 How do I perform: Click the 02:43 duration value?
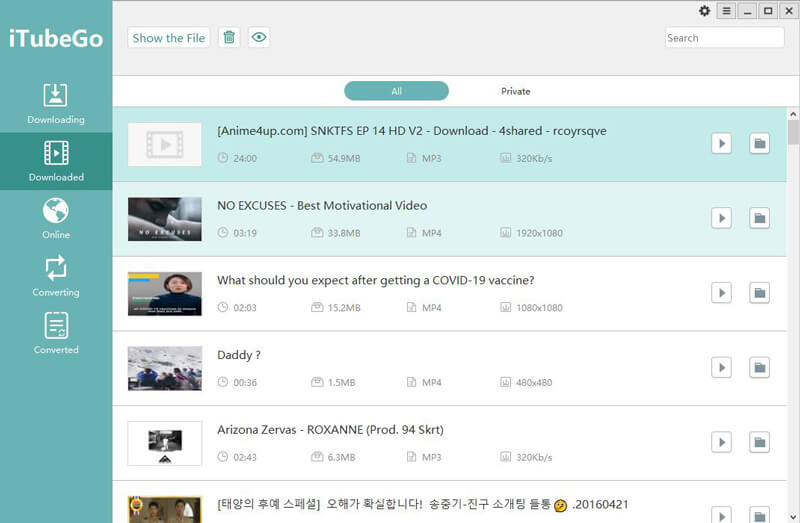click(245, 457)
